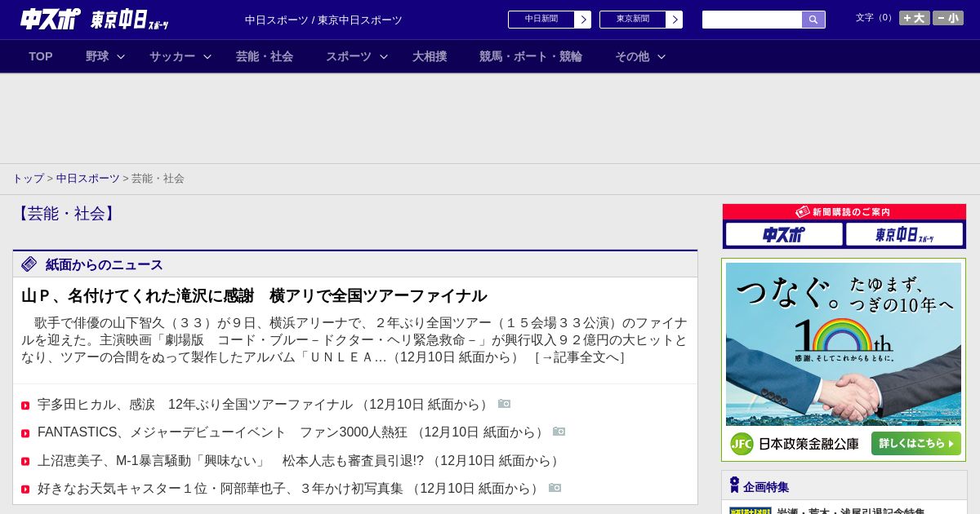
Task: Click red bullet beside FANTASTICS article
Action: click(25, 433)
